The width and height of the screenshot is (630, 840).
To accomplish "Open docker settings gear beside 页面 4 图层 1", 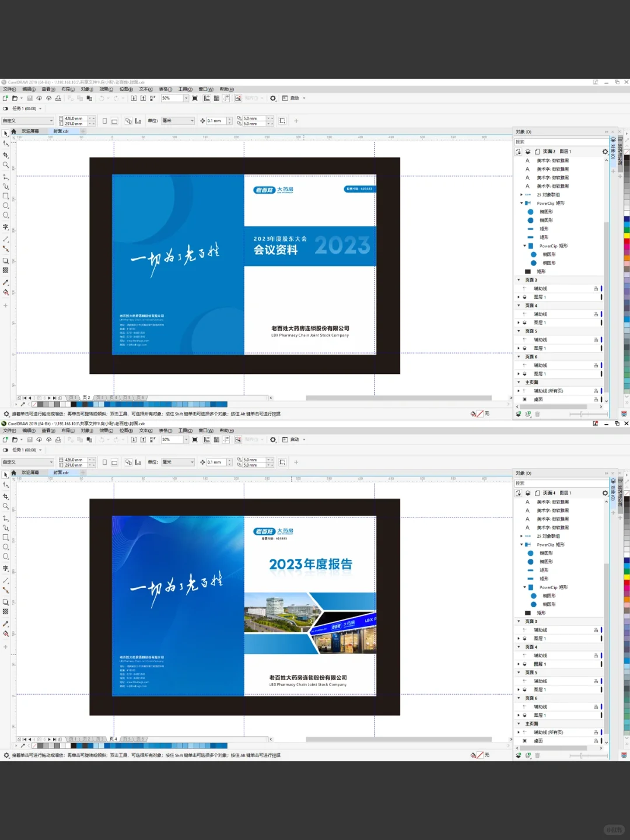I will (605, 493).
